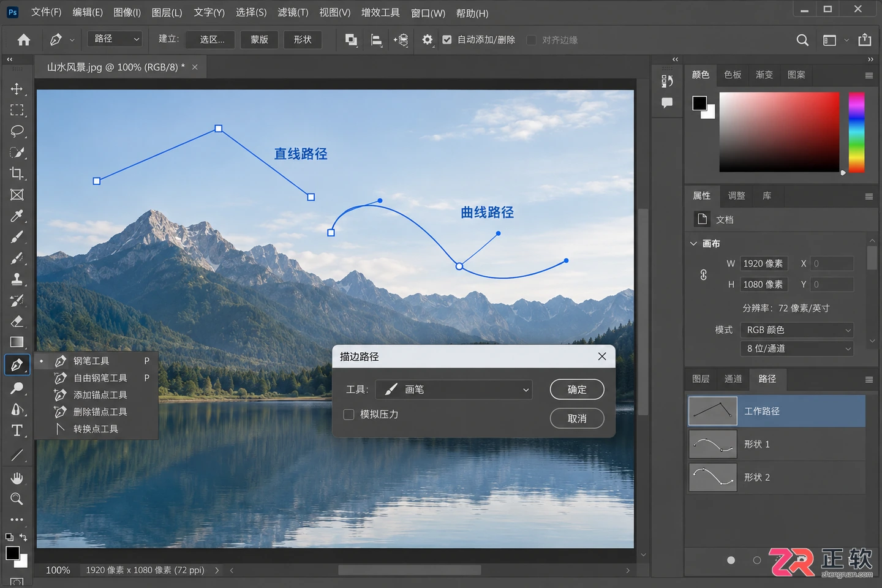
Task: Click the hue spectrum slider
Action: (x=856, y=132)
